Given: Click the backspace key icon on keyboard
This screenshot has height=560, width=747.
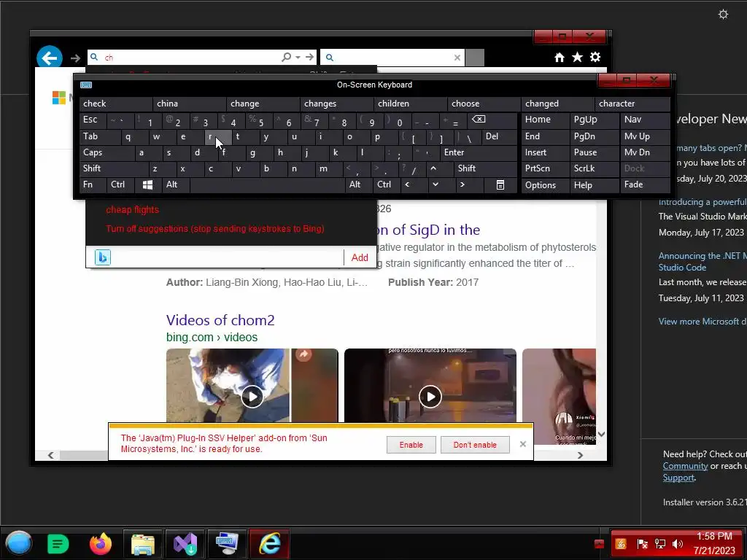Looking at the screenshot, I should point(491,120).
